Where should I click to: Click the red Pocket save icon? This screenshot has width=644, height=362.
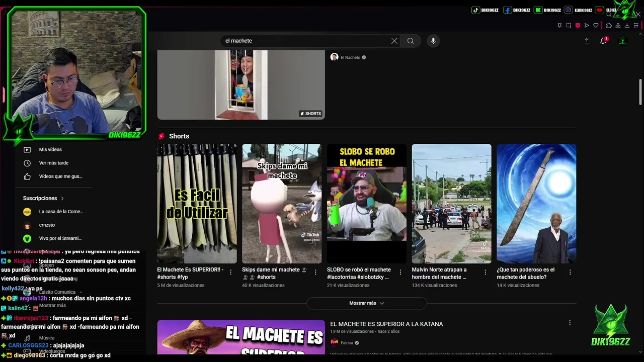pos(578,25)
